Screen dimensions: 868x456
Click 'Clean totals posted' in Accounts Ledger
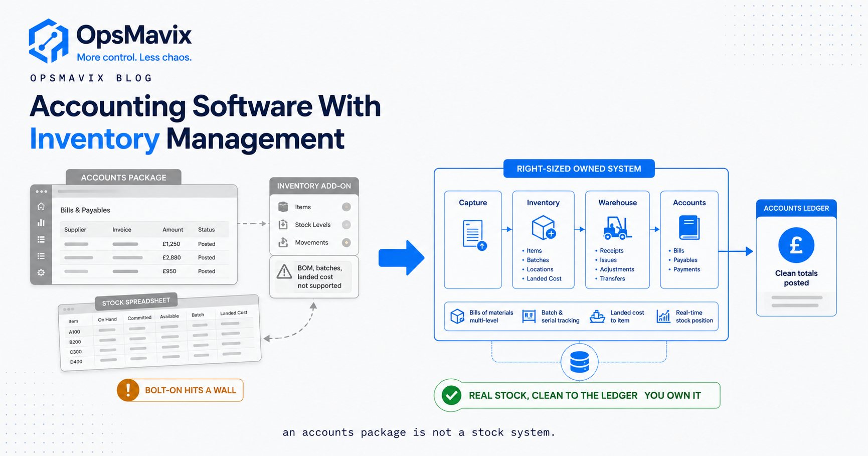point(796,278)
